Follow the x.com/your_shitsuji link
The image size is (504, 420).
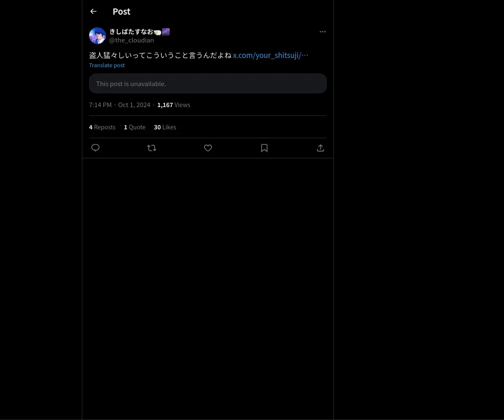click(270, 55)
